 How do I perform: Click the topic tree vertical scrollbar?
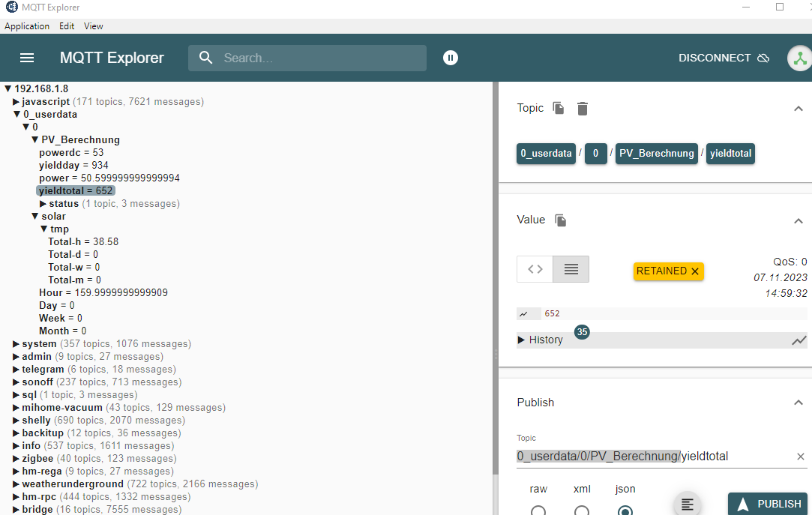point(496,278)
